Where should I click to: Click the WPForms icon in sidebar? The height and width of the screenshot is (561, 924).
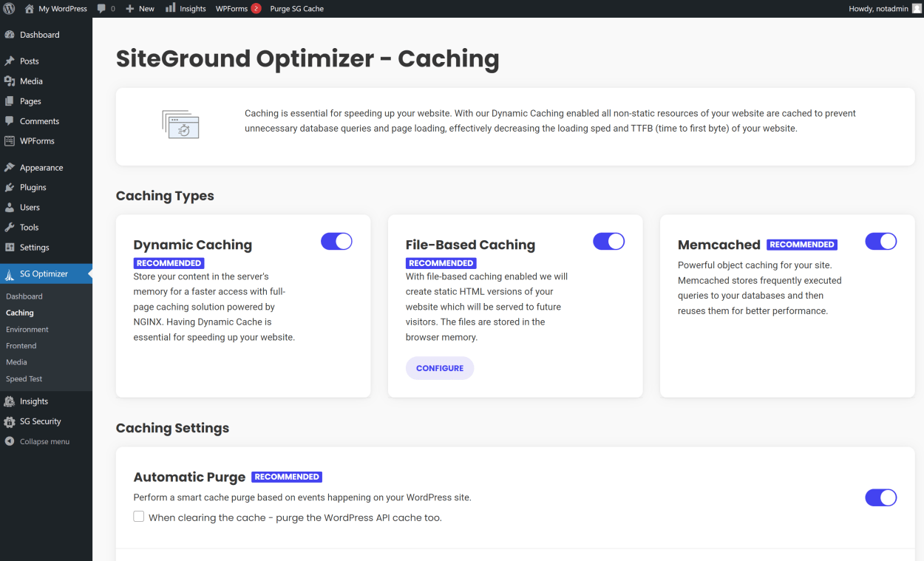pos(10,141)
